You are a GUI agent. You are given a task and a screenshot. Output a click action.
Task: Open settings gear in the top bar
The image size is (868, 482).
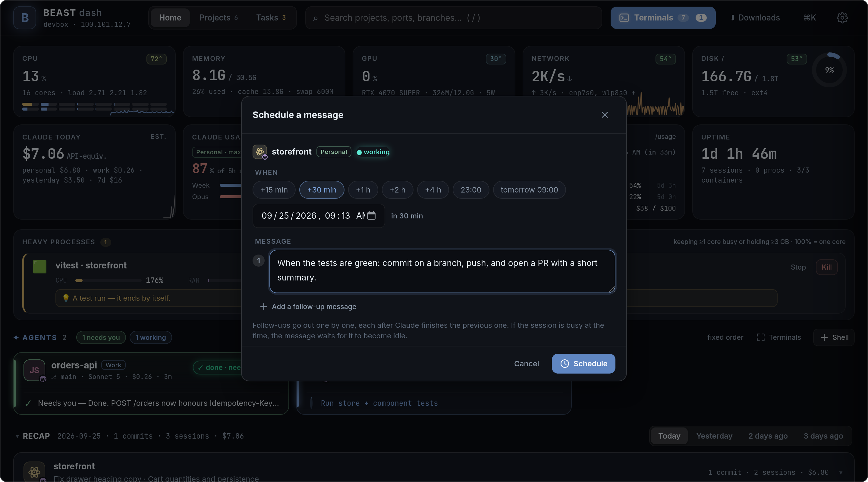pyautogui.click(x=842, y=17)
